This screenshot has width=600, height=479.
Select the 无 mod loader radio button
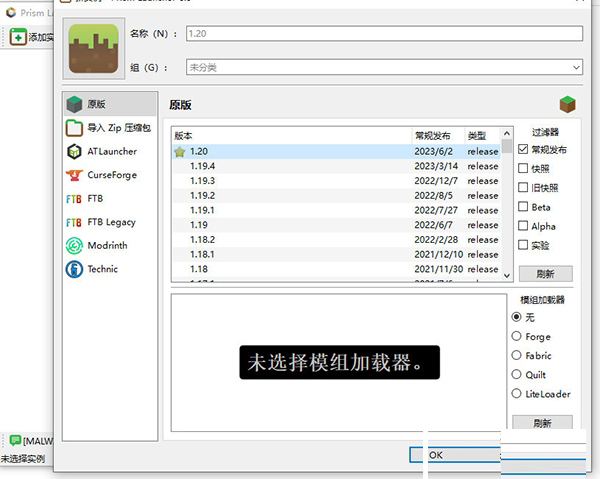517,317
